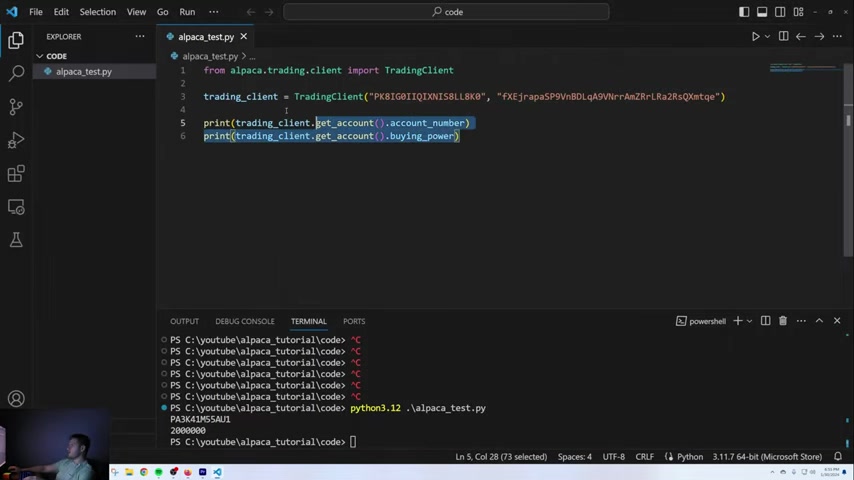Click the command center search box
Image resolution: width=854 pixels, height=480 pixels.
point(446,12)
